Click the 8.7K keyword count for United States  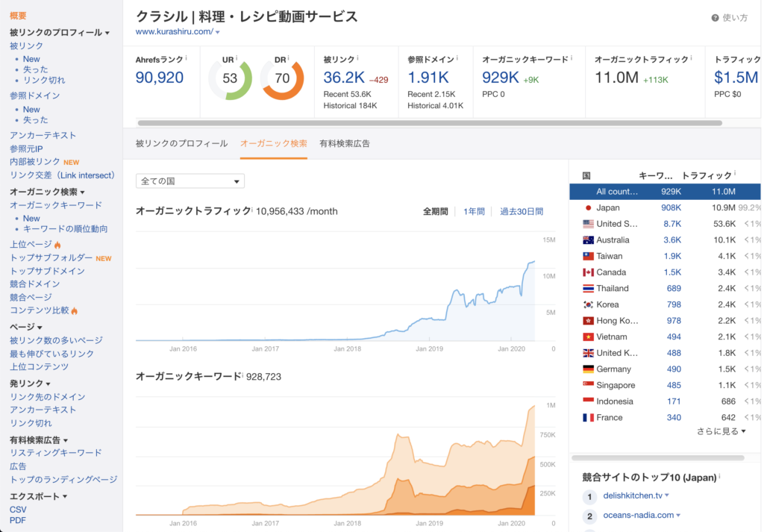(x=672, y=224)
